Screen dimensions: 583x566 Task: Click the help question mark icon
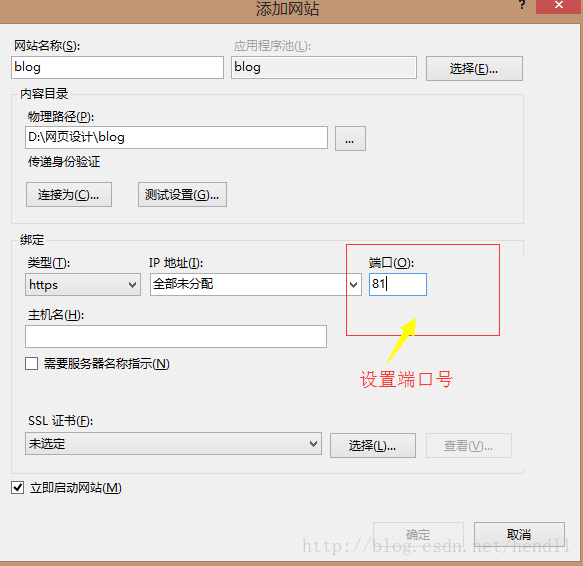(x=522, y=5)
